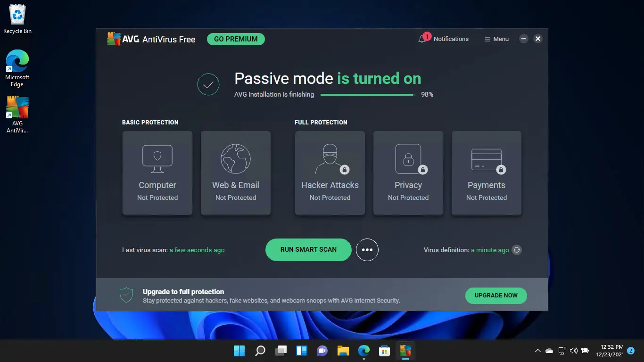Click the AVG AntiVirus Free logo
This screenshot has height=362, width=644.
151,39
